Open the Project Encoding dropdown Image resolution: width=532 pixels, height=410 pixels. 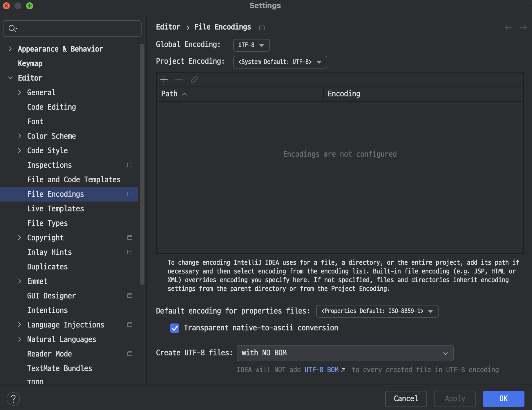(x=280, y=62)
